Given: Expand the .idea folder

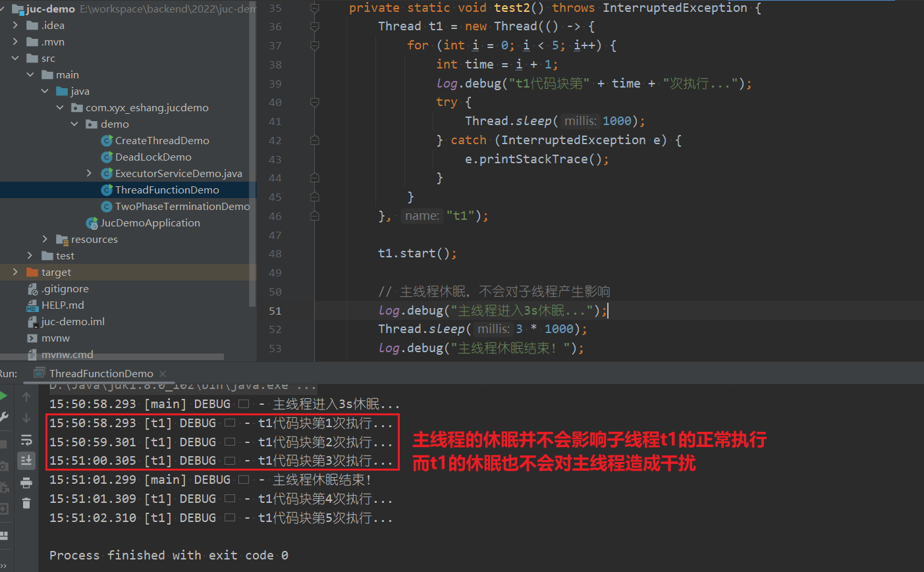Looking at the screenshot, I should (x=15, y=25).
